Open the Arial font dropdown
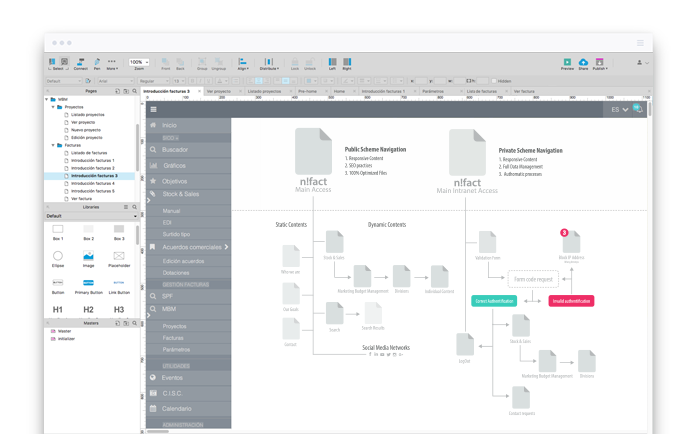 (116, 81)
